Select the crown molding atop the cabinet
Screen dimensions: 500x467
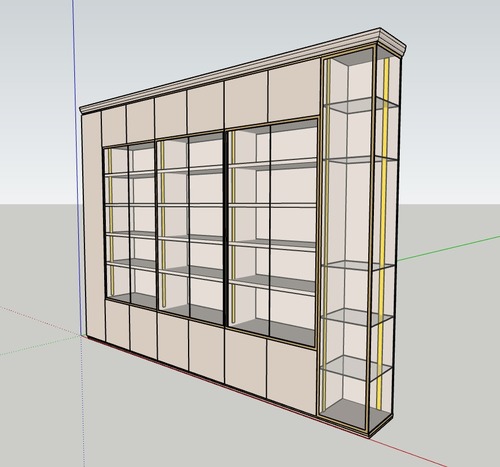(x=243, y=70)
